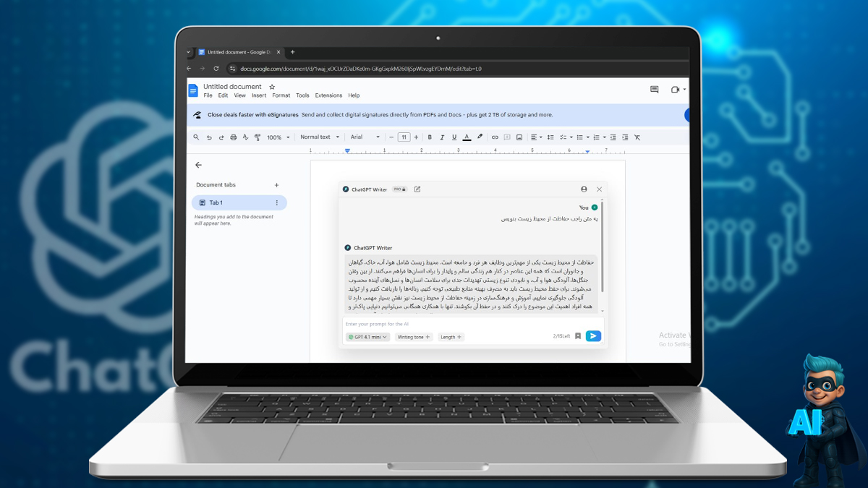
Task: Open the Normal text style dropdown
Action: 319,137
